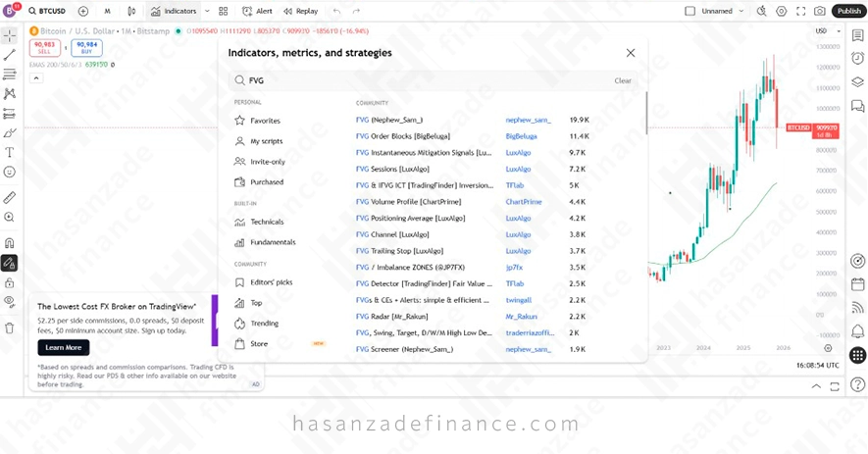Open the Fibonacci retracement tools
The height and width of the screenshot is (454, 868).
(x=10, y=75)
